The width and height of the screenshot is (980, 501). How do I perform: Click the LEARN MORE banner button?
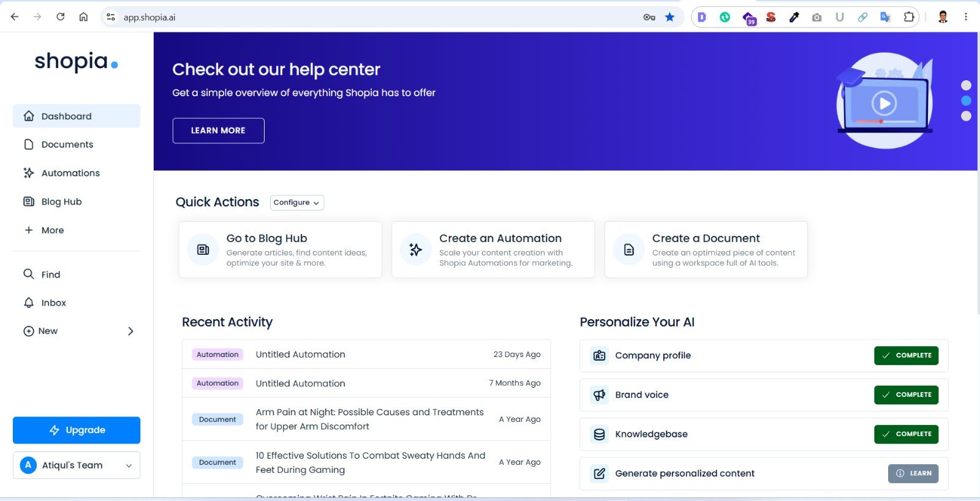tap(219, 130)
